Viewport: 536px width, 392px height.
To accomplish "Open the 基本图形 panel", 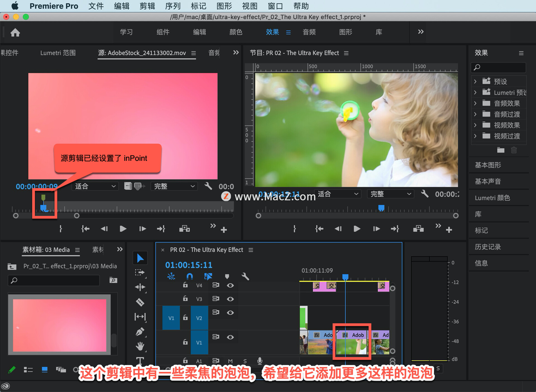I will [488, 165].
